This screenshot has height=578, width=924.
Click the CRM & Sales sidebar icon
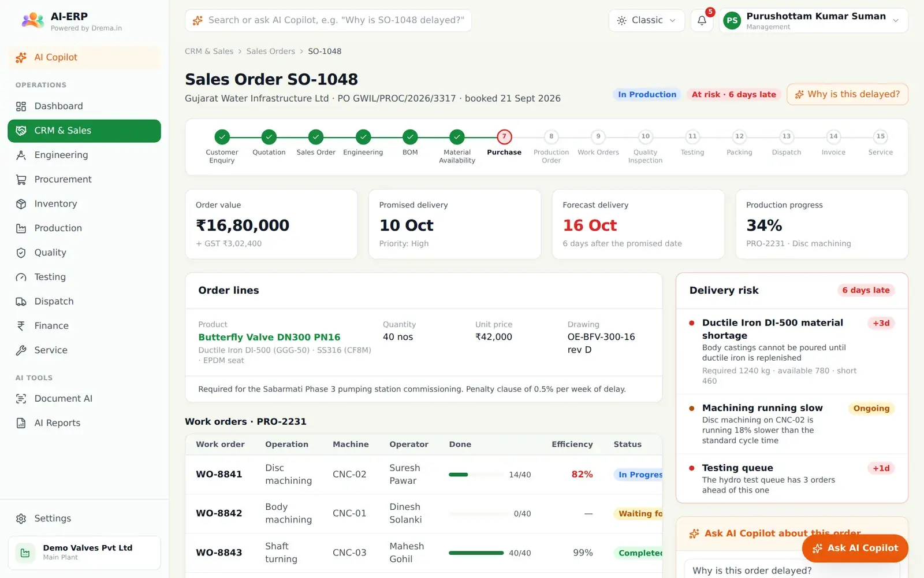(21, 131)
